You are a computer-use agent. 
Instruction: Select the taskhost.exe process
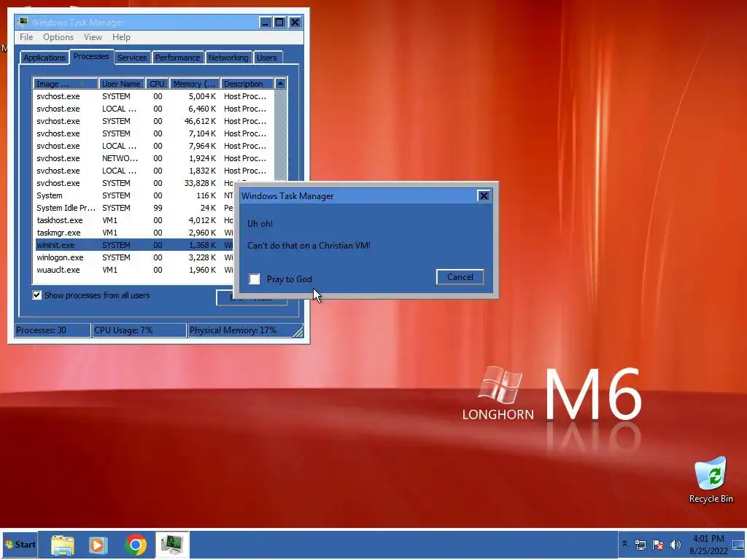point(134,220)
